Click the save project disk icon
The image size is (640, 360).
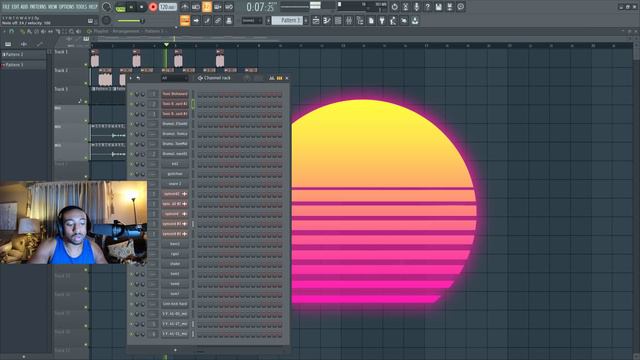438,7
